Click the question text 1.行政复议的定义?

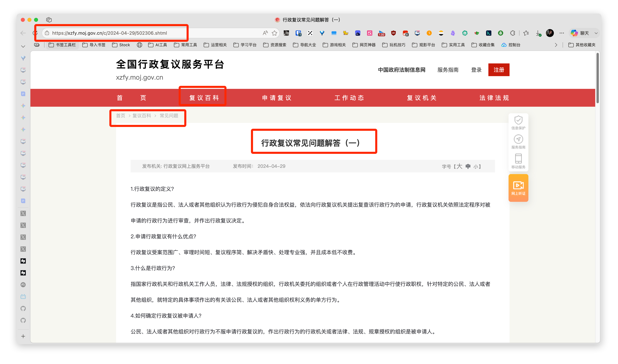(152, 189)
